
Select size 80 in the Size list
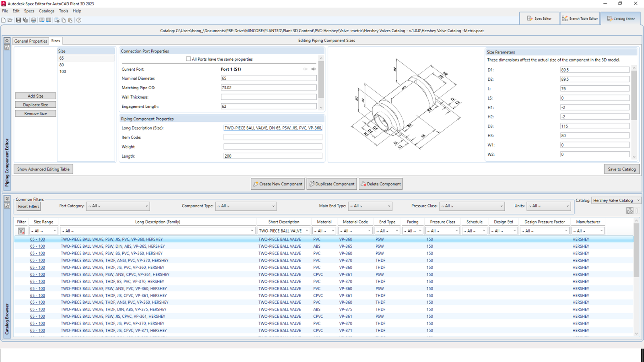(62, 65)
